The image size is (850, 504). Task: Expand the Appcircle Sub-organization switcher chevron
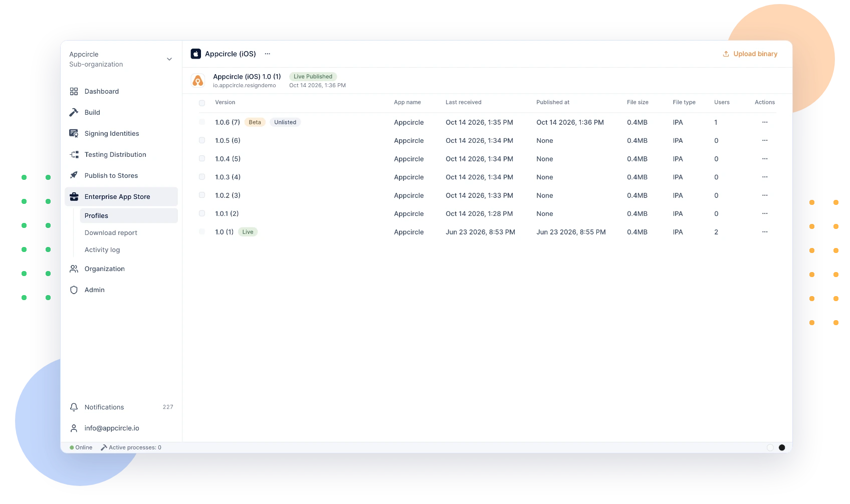tap(169, 59)
